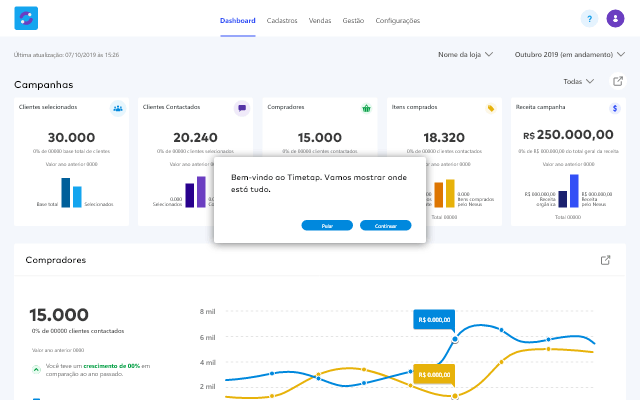Open the Configurações tab
The image size is (640, 400).
397,20
